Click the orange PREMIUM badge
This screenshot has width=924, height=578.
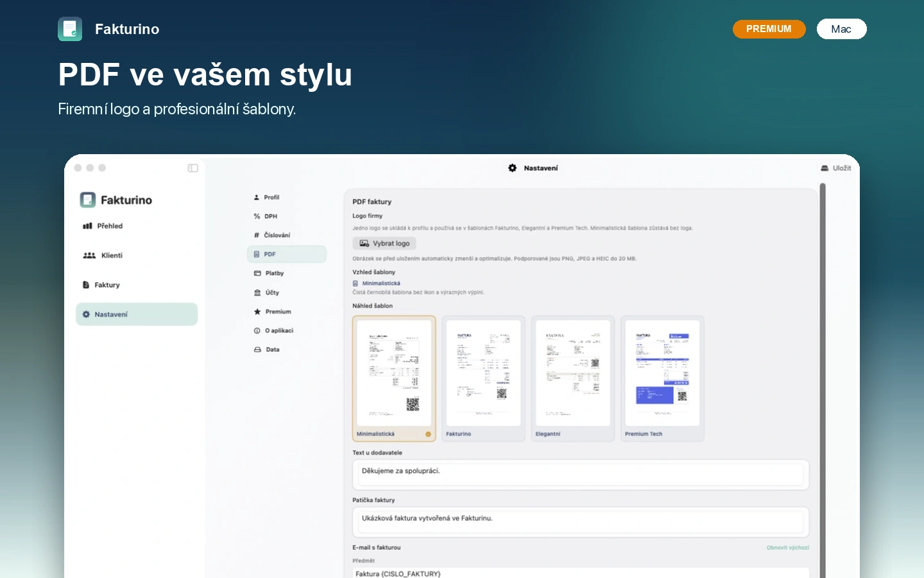[x=769, y=29]
